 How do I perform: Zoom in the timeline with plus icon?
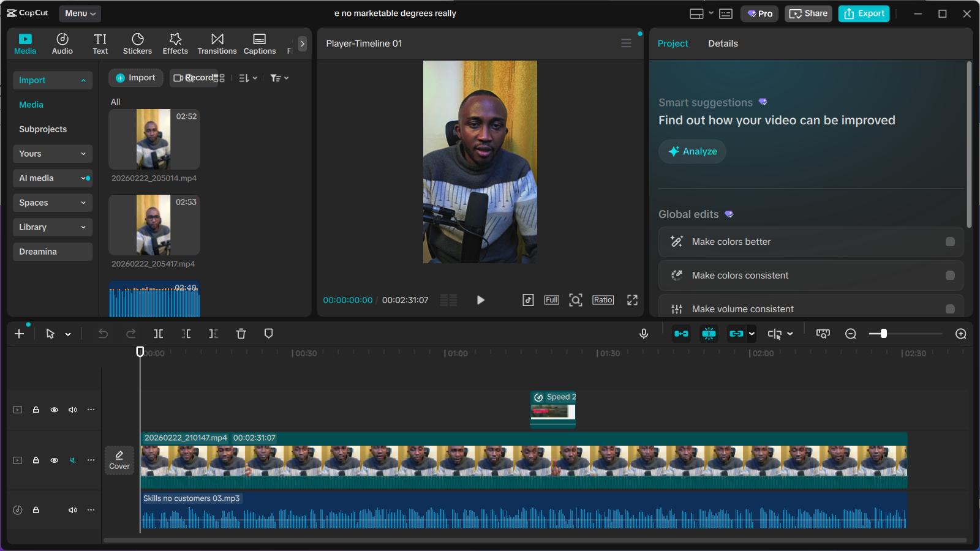(x=961, y=334)
